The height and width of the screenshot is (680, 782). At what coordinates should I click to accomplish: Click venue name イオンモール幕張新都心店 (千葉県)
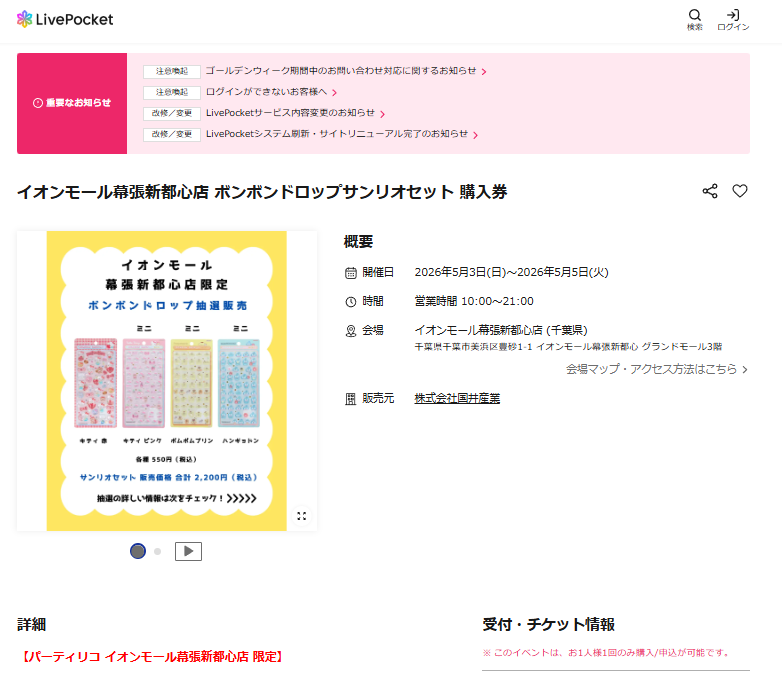click(x=501, y=330)
